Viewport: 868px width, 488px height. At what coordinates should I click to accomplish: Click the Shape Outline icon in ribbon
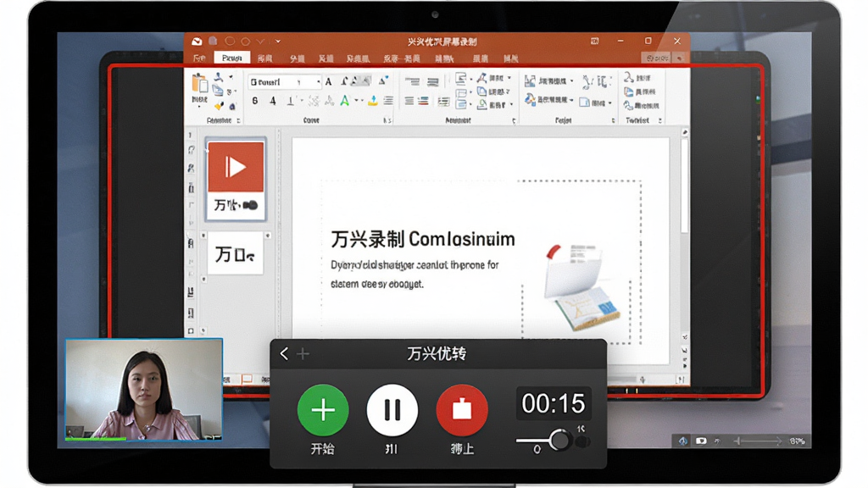[x=482, y=91]
